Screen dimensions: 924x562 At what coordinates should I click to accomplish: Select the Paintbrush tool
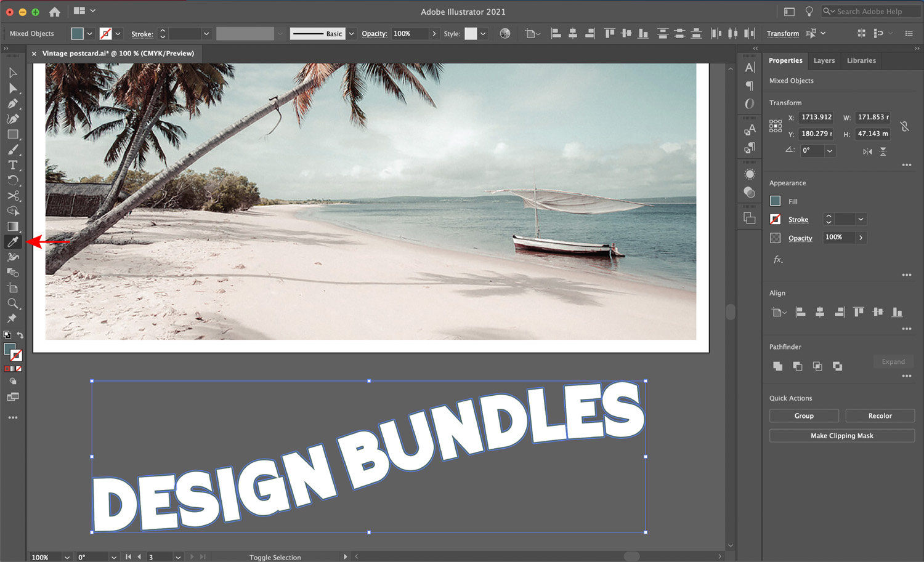coord(12,150)
